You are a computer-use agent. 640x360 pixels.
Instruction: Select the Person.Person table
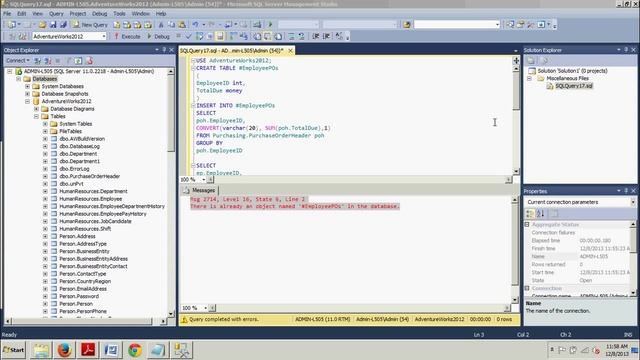pyautogui.click(x=76, y=304)
